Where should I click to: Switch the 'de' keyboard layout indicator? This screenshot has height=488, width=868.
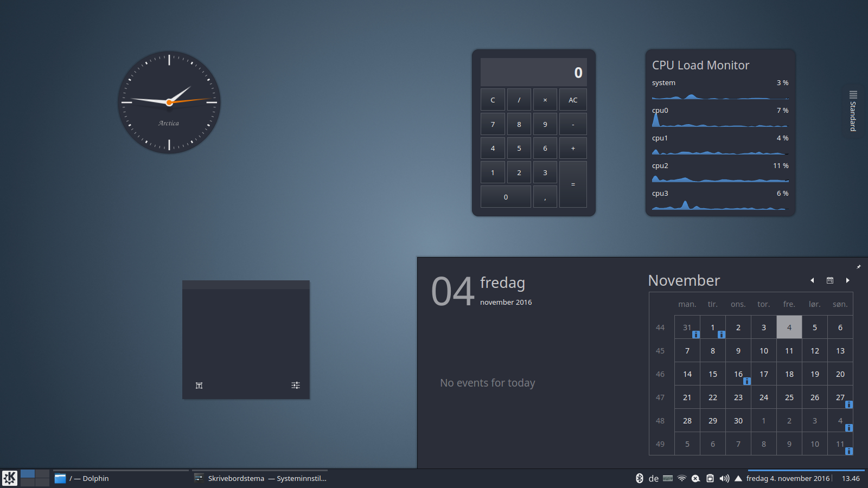[x=654, y=478]
